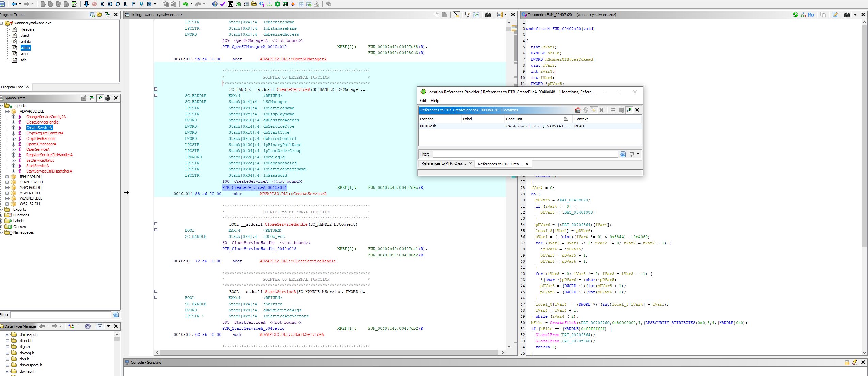This screenshot has height=376, width=868.
Task: Click the Listing snapshot camera icon
Action: pos(488,15)
